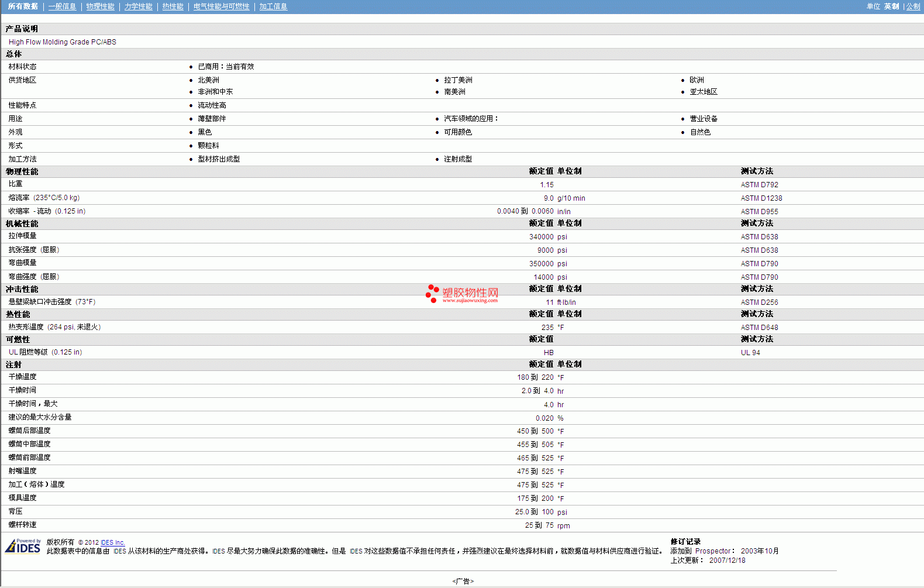Viewport: 924px width, 588px height.
Task: Click the HB flammability value
Action: 549,353
